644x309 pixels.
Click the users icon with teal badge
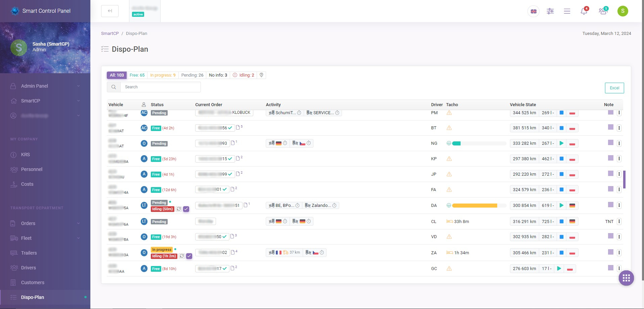click(x=603, y=11)
